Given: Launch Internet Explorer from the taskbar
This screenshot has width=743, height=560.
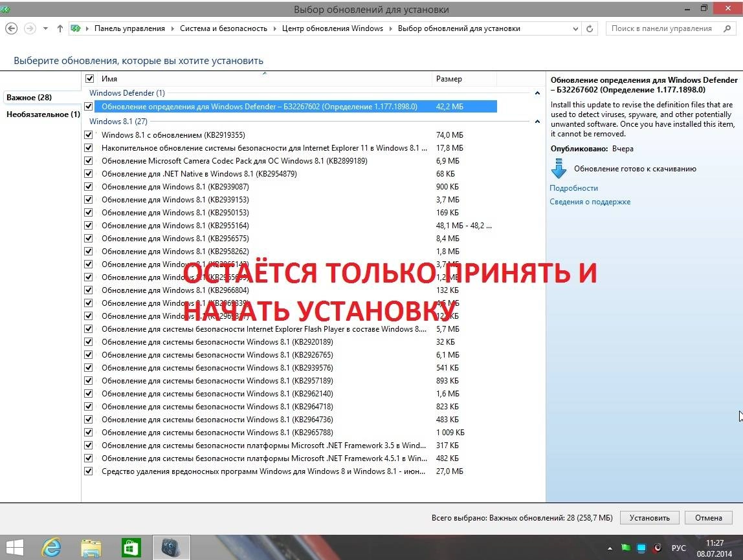Looking at the screenshot, I should pyautogui.click(x=51, y=548).
